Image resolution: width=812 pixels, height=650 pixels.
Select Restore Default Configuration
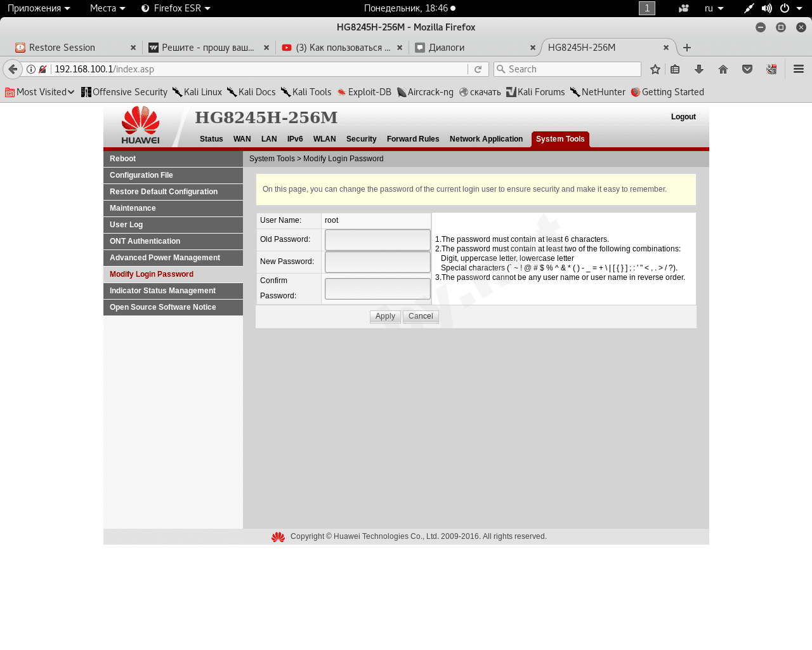tap(173, 192)
